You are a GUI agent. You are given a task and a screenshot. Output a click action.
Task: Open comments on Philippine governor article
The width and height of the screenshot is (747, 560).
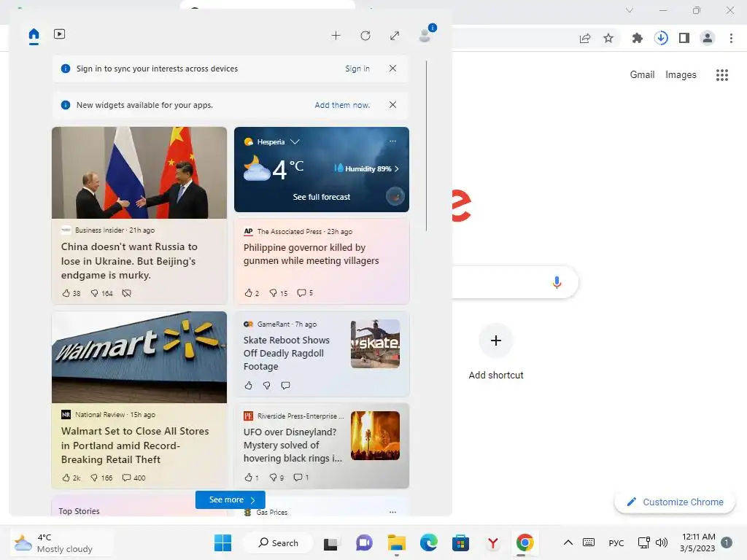click(305, 293)
